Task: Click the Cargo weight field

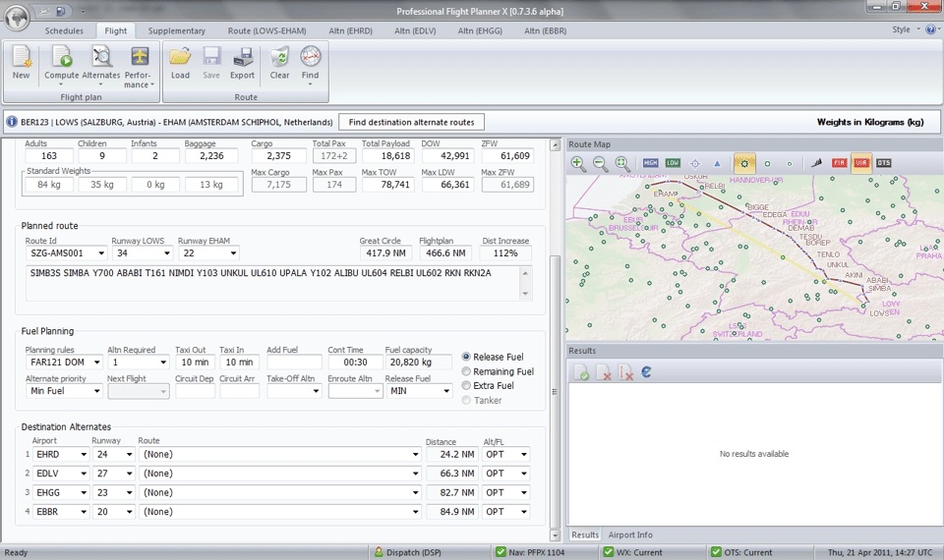Action: click(278, 156)
